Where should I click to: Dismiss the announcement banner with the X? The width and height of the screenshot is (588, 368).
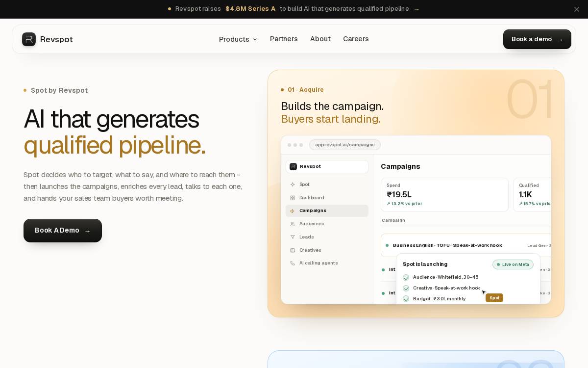[577, 9]
